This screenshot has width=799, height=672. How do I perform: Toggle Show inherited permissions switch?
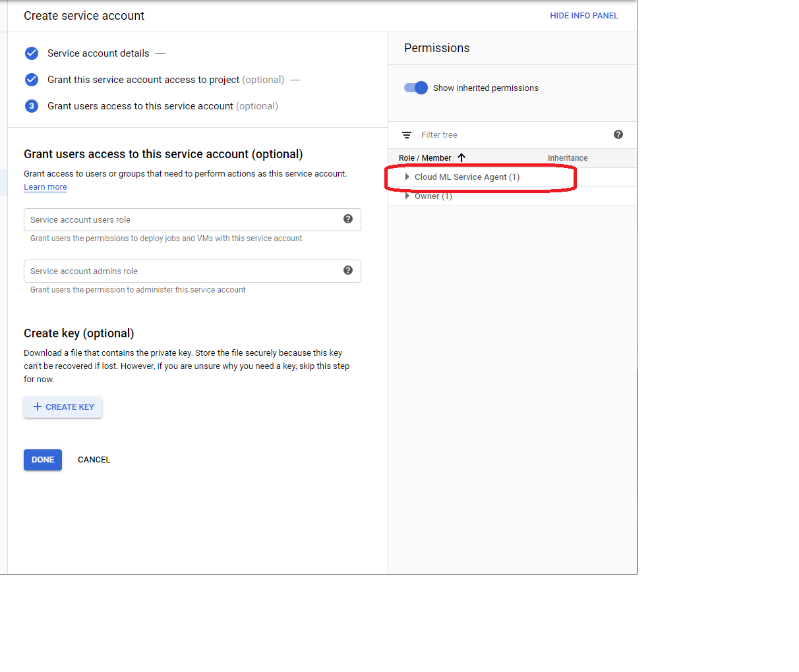click(416, 88)
